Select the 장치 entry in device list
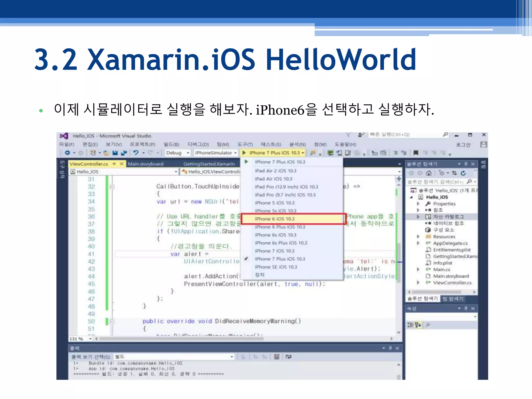Viewport: 532px width, 399px height. tap(292, 275)
